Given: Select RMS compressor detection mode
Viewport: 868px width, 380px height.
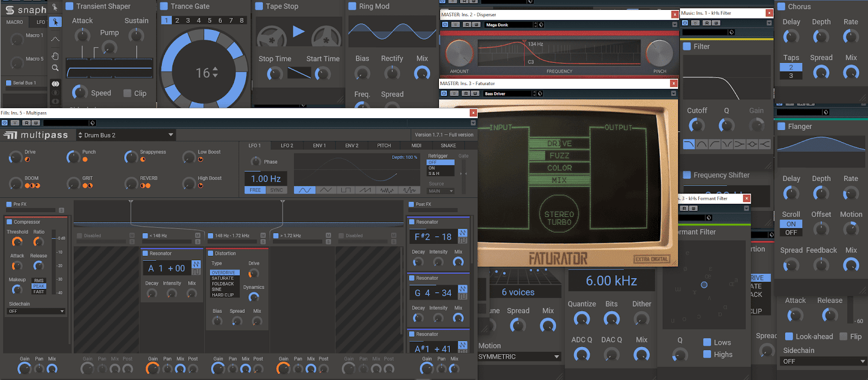Looking at the screenshot, I should (39, 281).
